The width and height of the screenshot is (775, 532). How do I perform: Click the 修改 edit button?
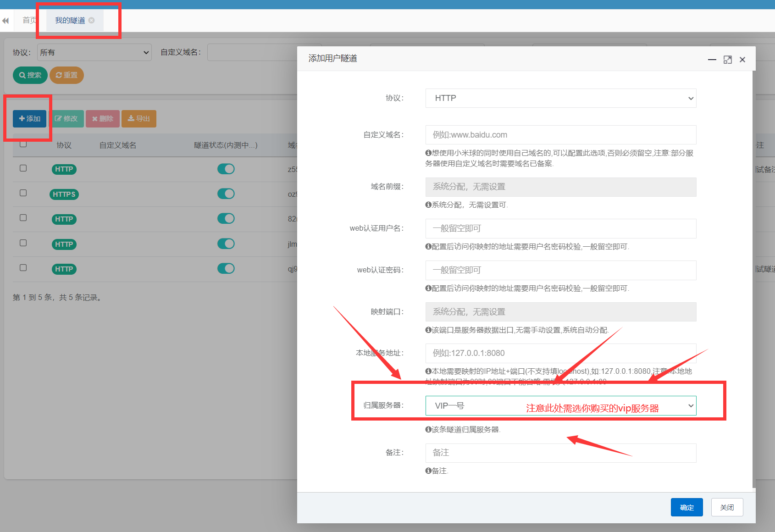(x=66, y=119)
